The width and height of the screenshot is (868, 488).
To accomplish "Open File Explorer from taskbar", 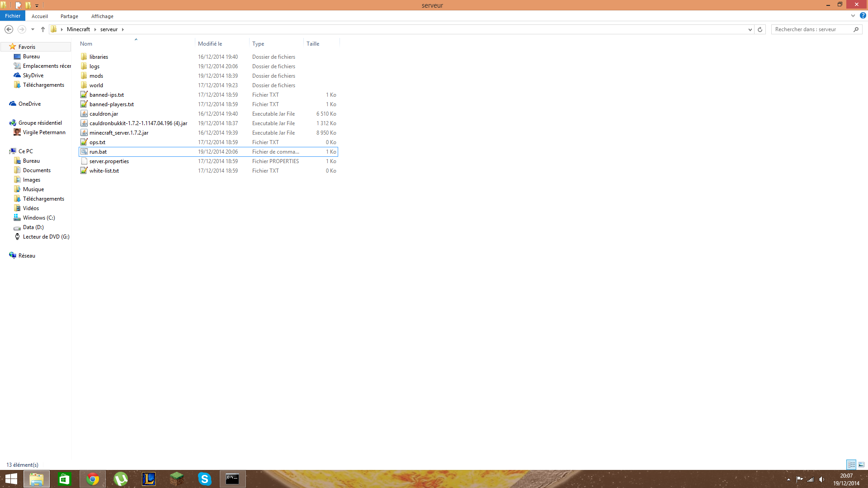I will point(36,479).
